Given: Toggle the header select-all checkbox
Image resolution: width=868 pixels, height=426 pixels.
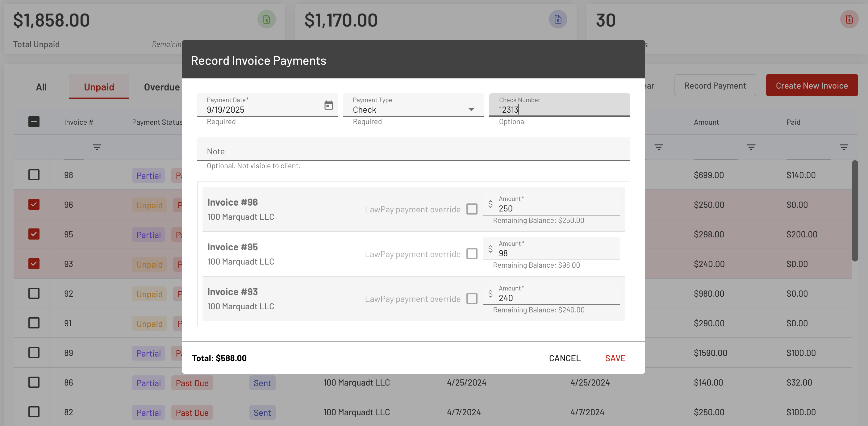Looking at the screenshot, I should 34,122.
